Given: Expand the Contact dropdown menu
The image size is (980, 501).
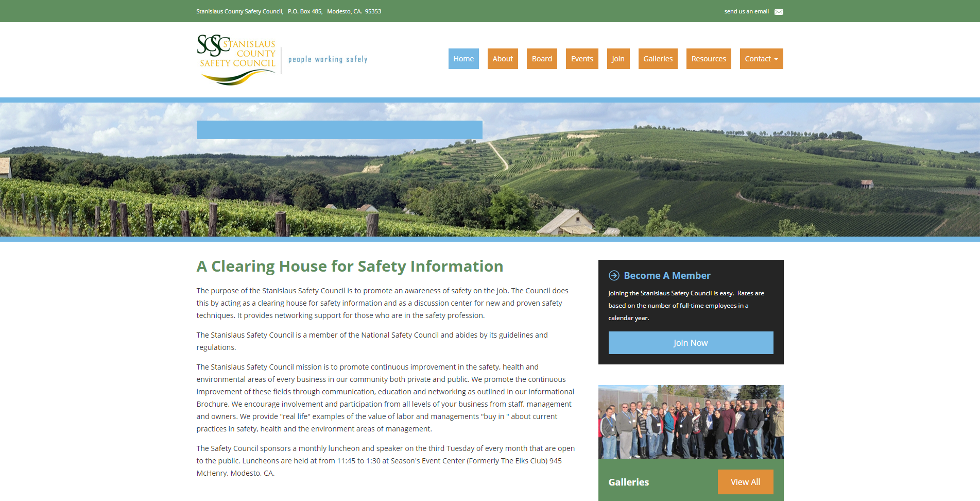Looking at the screenshot, I should [761, 59].
